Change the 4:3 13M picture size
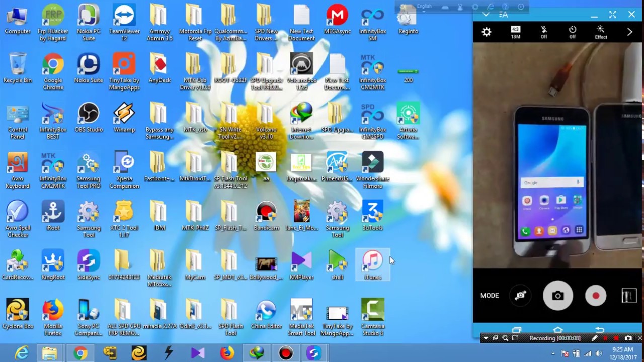 (x=515, y=32)
